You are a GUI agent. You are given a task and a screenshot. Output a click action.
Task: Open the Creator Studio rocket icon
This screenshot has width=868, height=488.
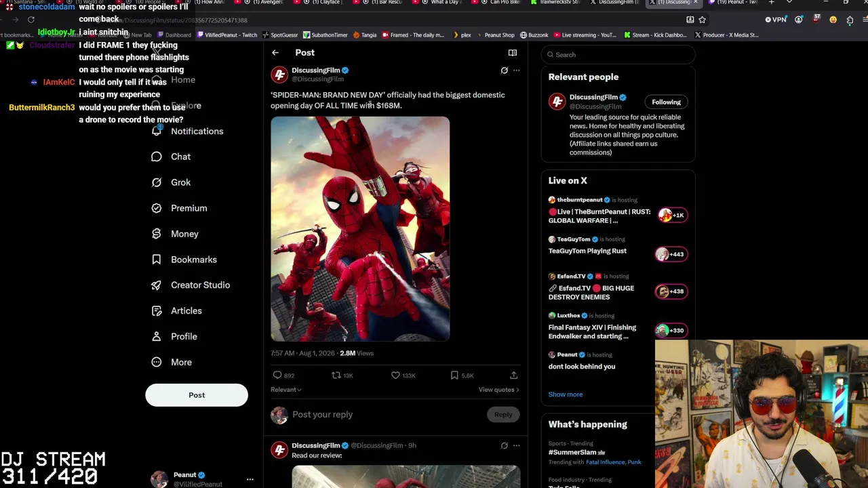(157, 285)
